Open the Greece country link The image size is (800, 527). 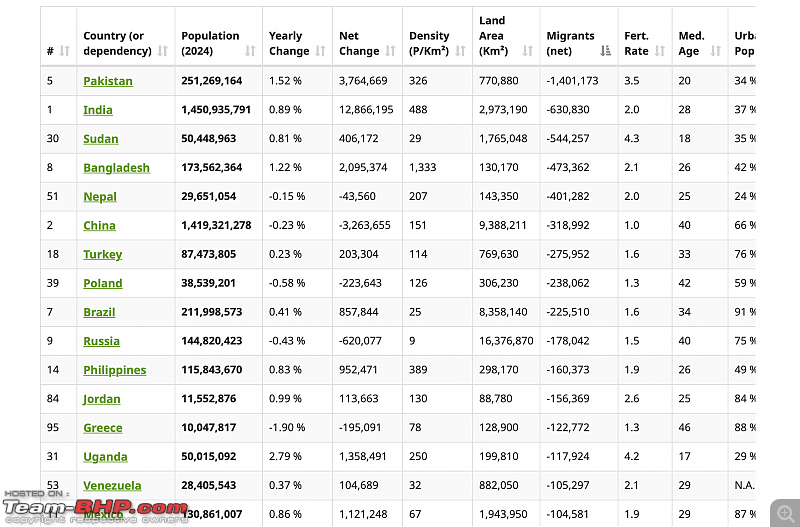click(103, 428)
